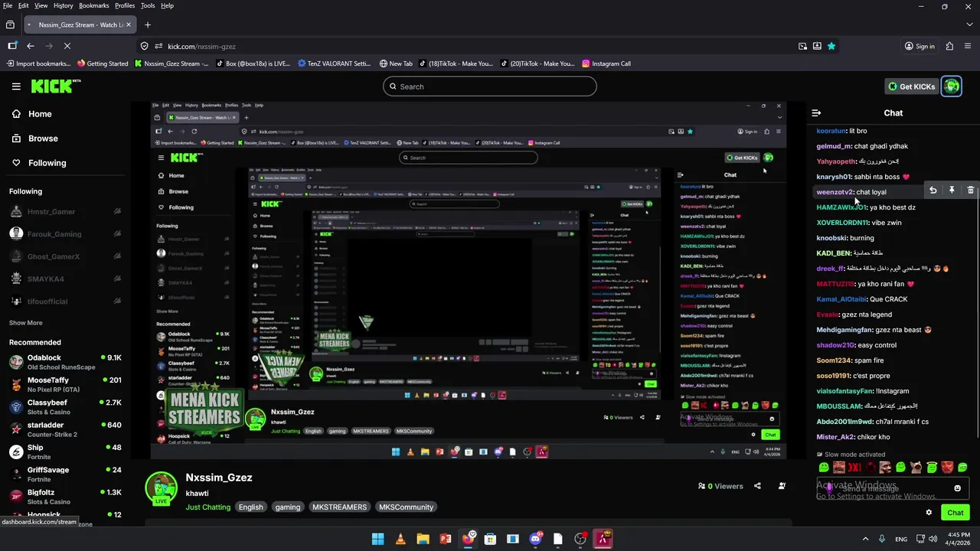This screenshot has width=980, height=551.
Task: Open the Kick sidebar hamburger menu
Action: 16,86
